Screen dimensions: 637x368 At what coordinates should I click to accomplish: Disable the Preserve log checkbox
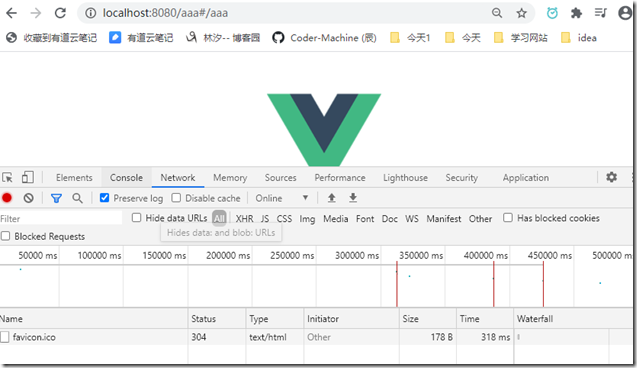click(x=104, y=198)
